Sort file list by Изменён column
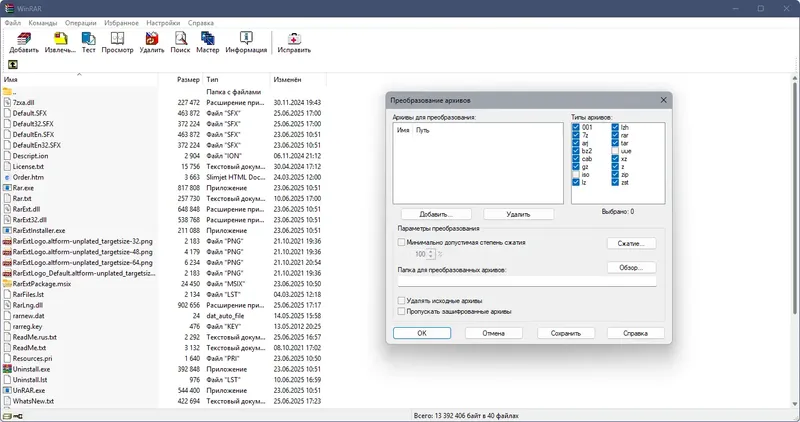 tap(298, 80)
